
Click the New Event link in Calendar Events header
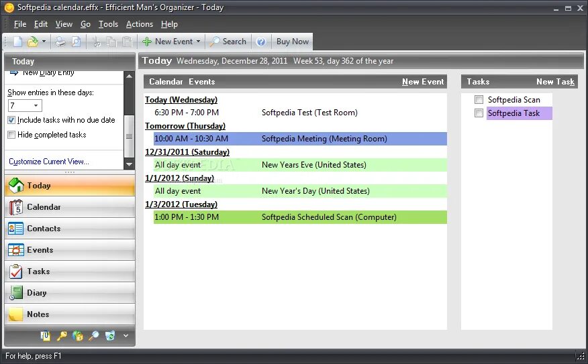pyautogui.click(x=423, y=82)
